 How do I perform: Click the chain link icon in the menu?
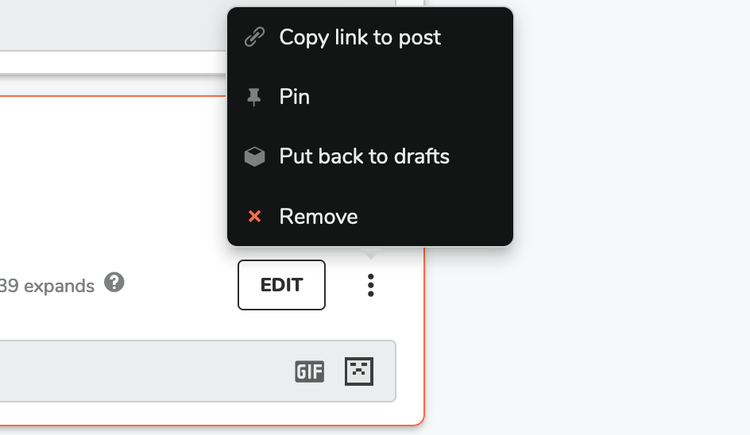[254, 38]
